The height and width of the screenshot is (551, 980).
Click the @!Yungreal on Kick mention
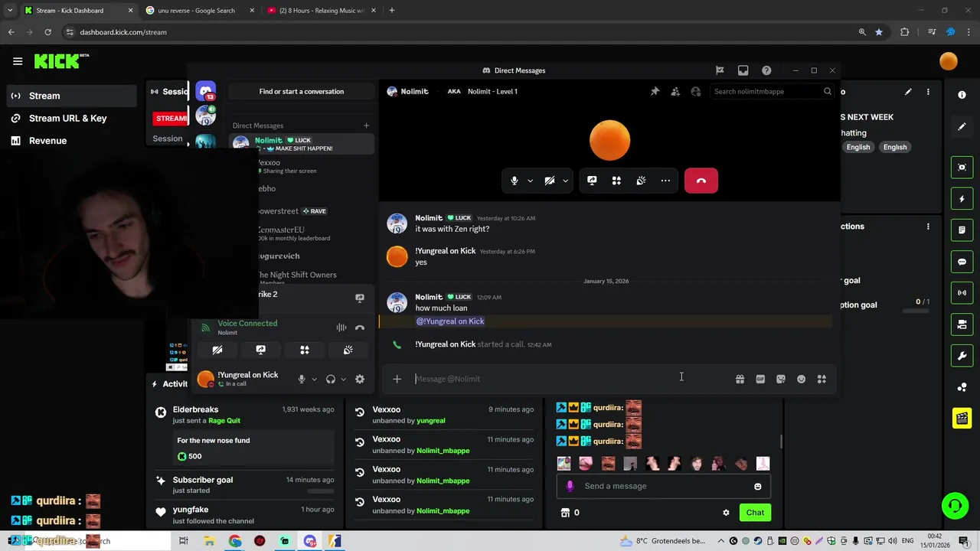(x=450, y=321)
